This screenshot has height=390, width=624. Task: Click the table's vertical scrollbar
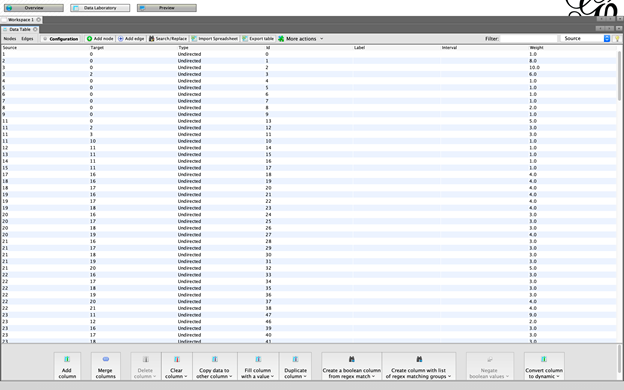(619, 76)
